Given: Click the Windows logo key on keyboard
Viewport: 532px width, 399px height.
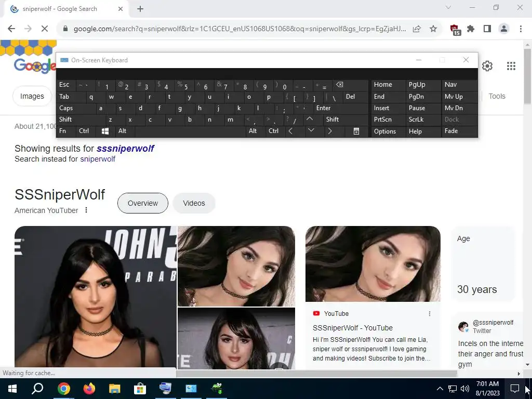Looking at the screenshot, I should pyautogui.click(x=105, y=131).
